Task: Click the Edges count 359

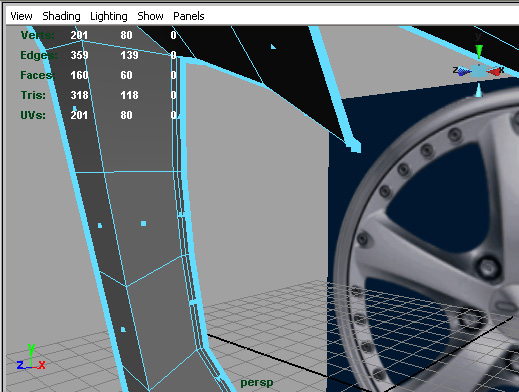Action: (x=79, y=55)
